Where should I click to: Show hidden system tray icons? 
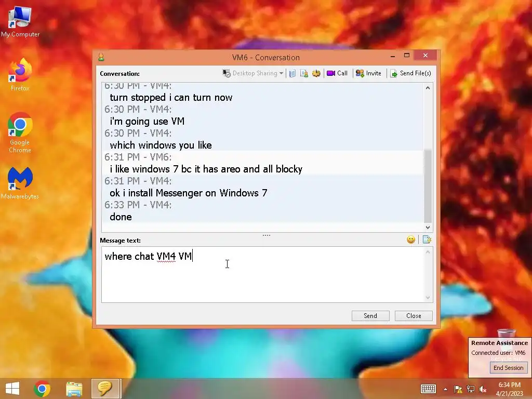(x=445, y=389)
